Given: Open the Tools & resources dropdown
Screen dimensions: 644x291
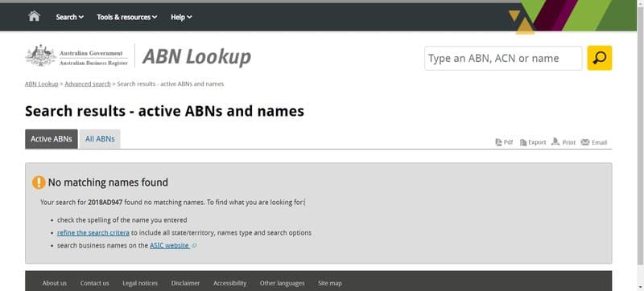Looking at the screenshot, I should tap(127, 17).
